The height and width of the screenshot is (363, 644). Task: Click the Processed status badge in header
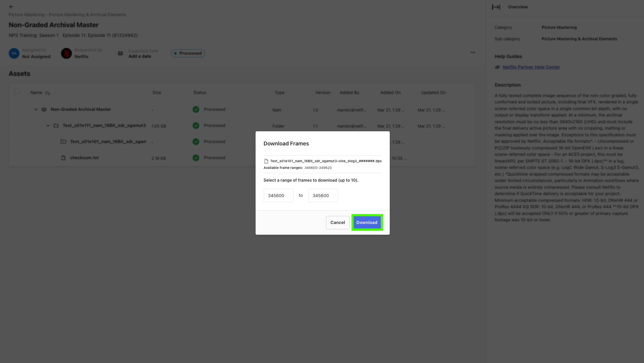click(188, 53)
